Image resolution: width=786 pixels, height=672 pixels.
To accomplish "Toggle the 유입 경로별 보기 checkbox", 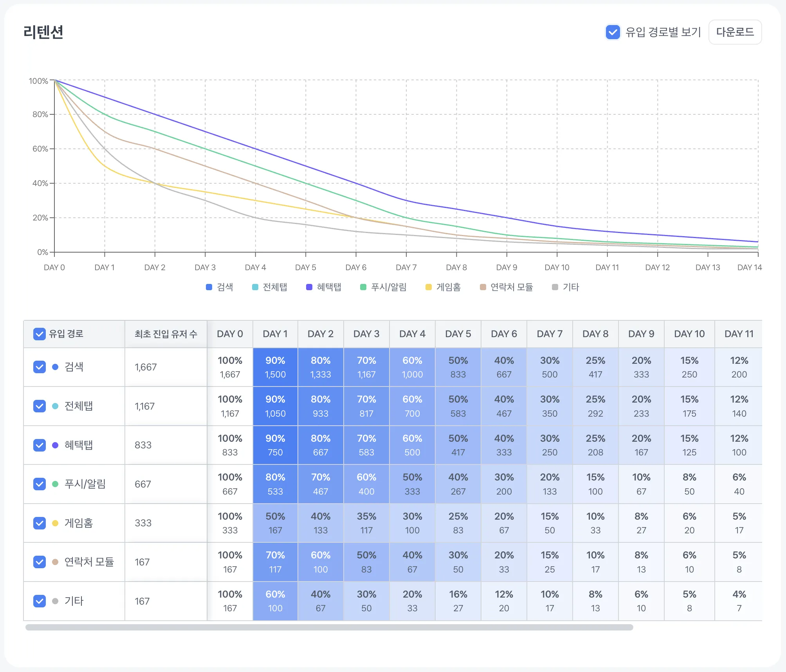I will (613, 32).
